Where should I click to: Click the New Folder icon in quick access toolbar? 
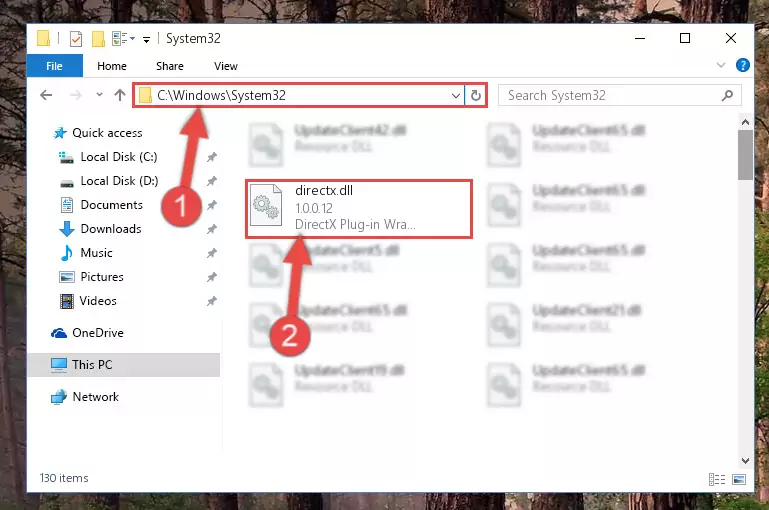[99, 38]
